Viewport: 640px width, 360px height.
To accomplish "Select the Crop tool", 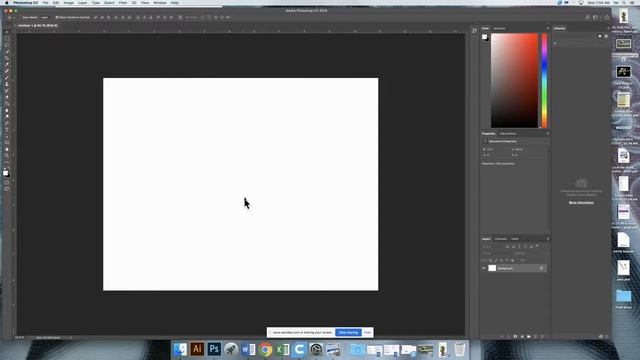I will (7, 58).
